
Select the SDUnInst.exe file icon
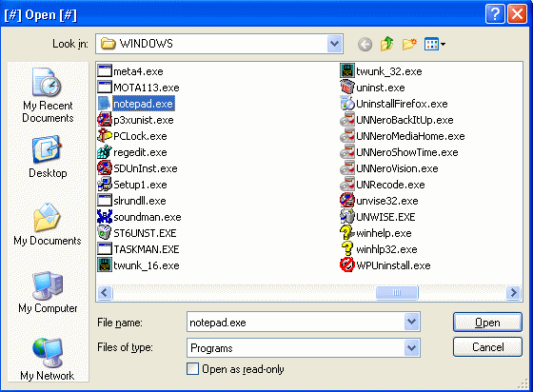tap(105, 168)
